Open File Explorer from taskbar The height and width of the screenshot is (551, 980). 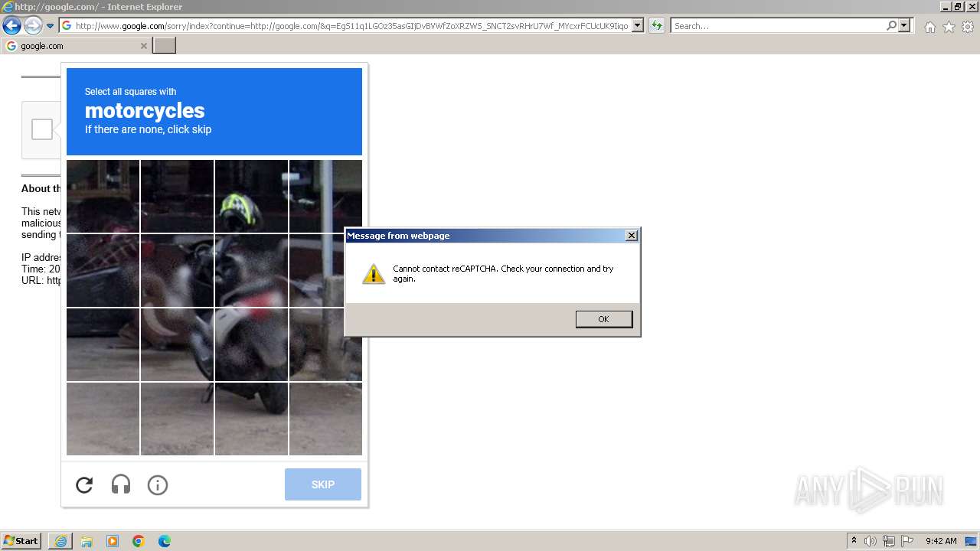(87, 541)
